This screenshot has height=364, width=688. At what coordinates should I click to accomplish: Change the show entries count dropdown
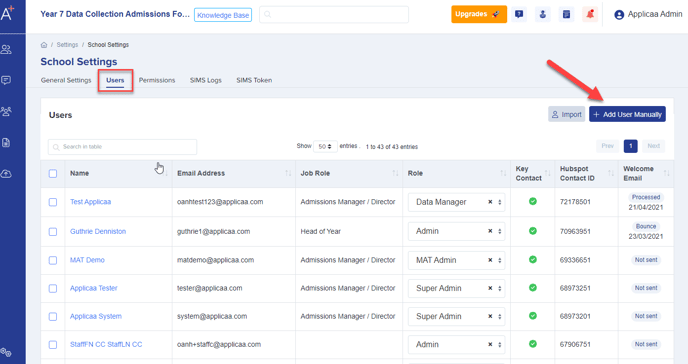325,146
